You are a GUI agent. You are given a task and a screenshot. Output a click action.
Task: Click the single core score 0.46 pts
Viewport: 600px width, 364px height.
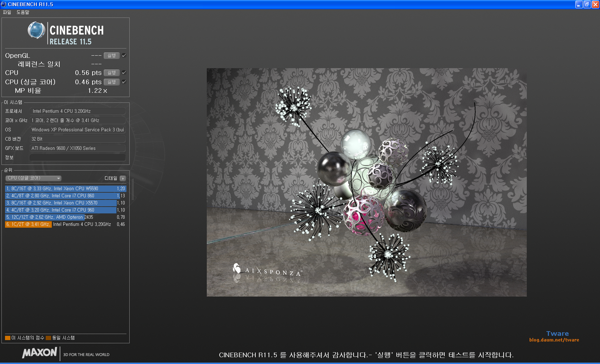[88, 82]
